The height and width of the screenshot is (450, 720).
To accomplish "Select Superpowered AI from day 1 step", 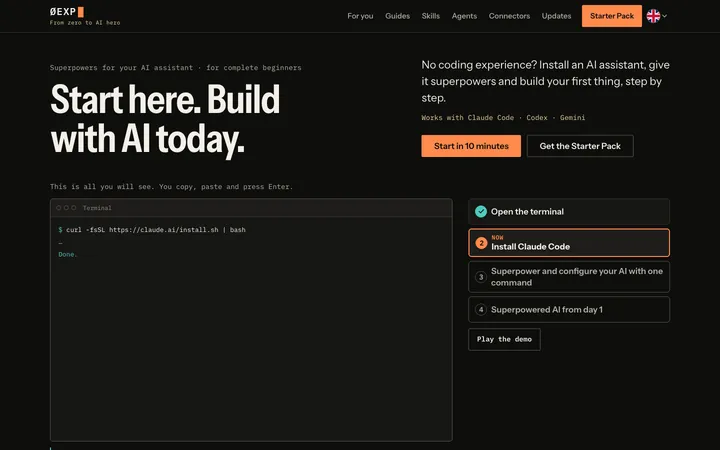I will (x=568, y=309).
